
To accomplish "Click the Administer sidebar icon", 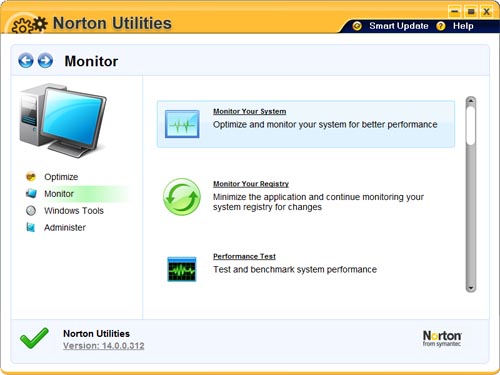I will click(31, 227).
